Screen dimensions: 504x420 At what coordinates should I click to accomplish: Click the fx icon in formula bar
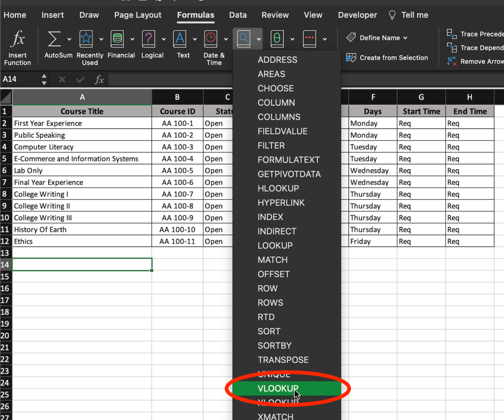(x=99, y=79)
